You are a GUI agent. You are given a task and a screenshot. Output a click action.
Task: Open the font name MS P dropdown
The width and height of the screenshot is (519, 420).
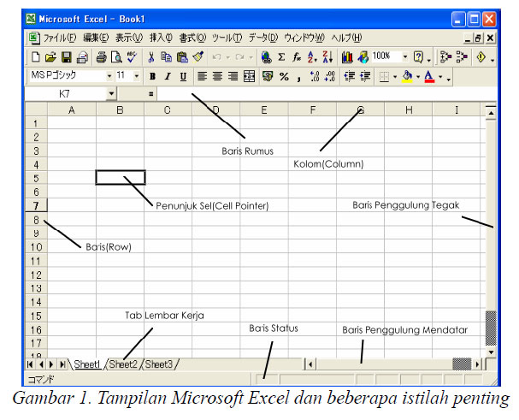point(109,76)
